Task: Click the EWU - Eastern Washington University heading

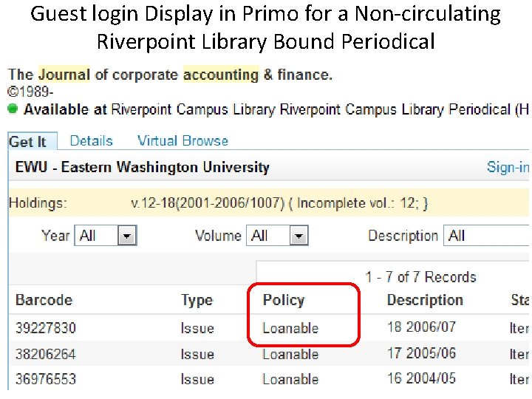Action: [x=142, y=167]
